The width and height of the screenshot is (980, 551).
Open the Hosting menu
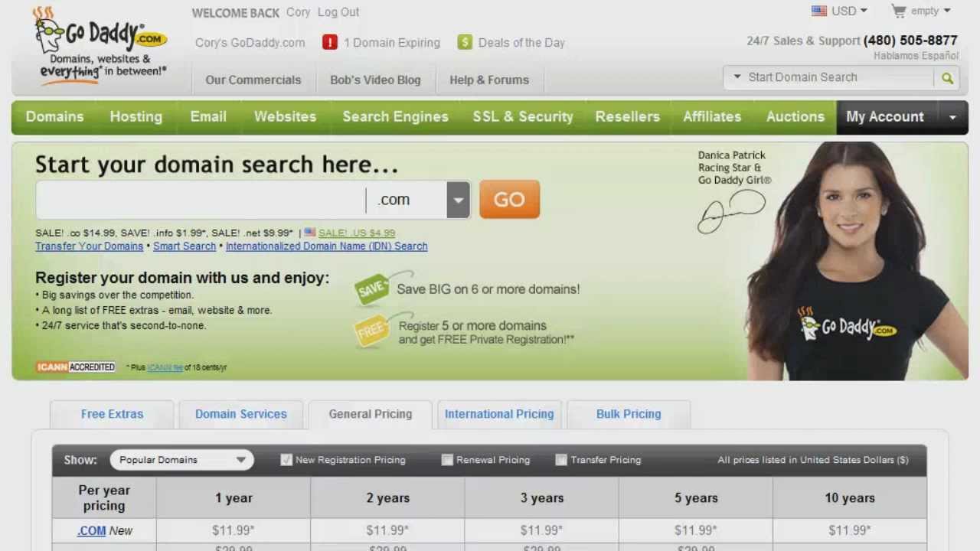pyautogui.click(x=136, y=116)
